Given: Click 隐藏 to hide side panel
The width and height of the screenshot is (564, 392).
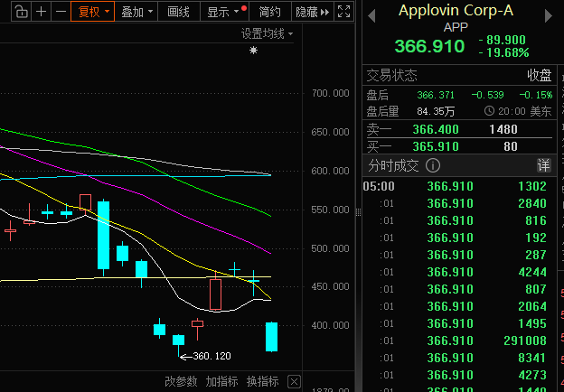Looking at the screenshot, I should coord(312,12).
